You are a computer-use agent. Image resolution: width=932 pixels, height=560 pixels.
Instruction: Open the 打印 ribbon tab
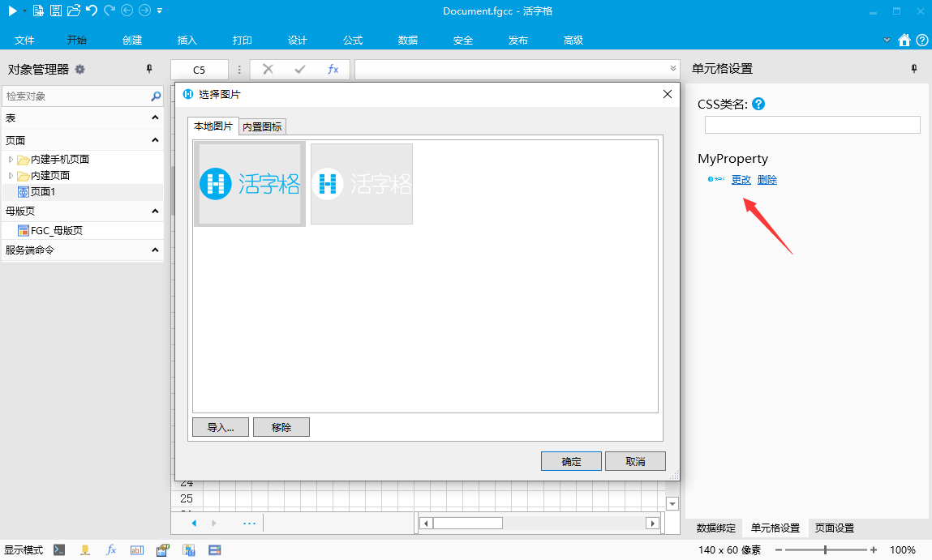[x=243, y=40]
